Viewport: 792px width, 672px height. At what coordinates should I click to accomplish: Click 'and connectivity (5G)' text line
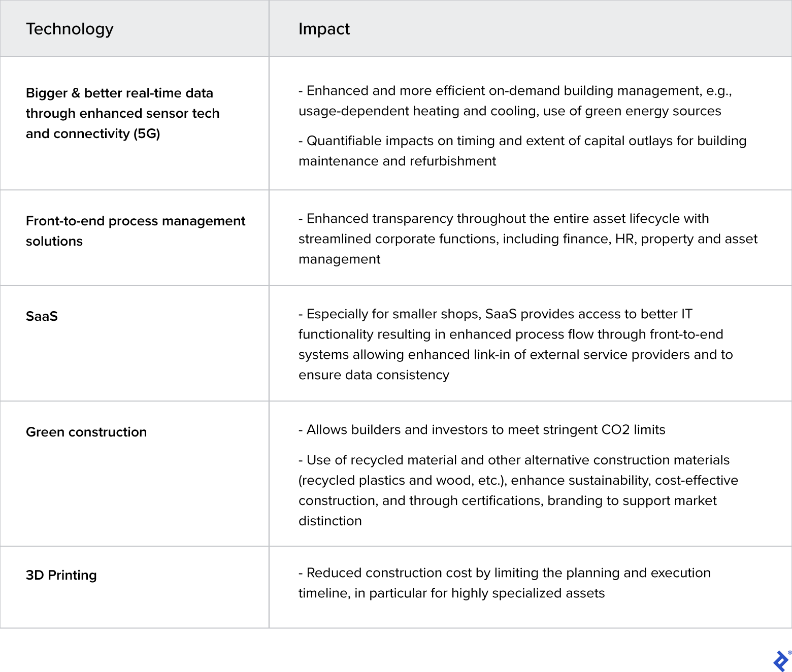[x=93, y=133]
